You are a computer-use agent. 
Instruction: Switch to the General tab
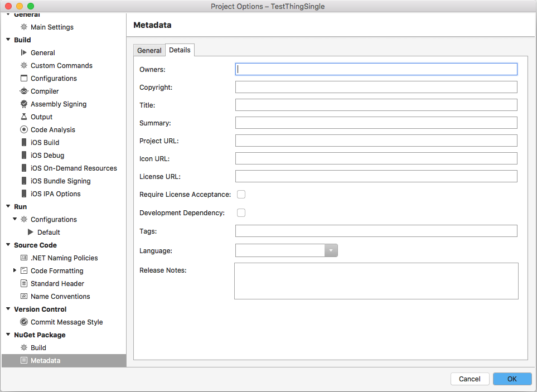[149, 50]
